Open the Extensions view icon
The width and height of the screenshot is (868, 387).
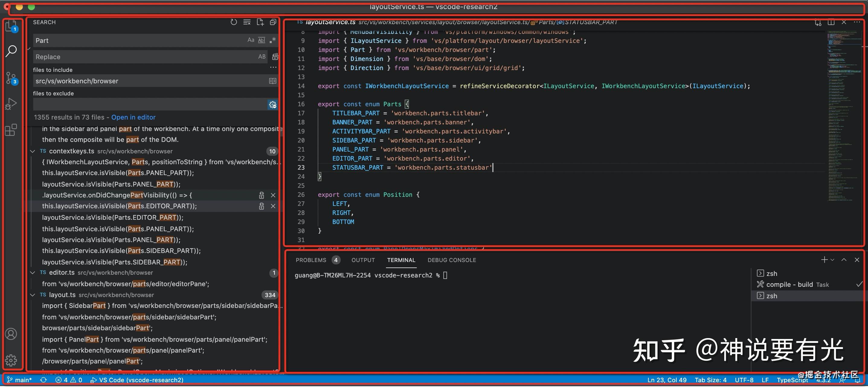point(11,130)
